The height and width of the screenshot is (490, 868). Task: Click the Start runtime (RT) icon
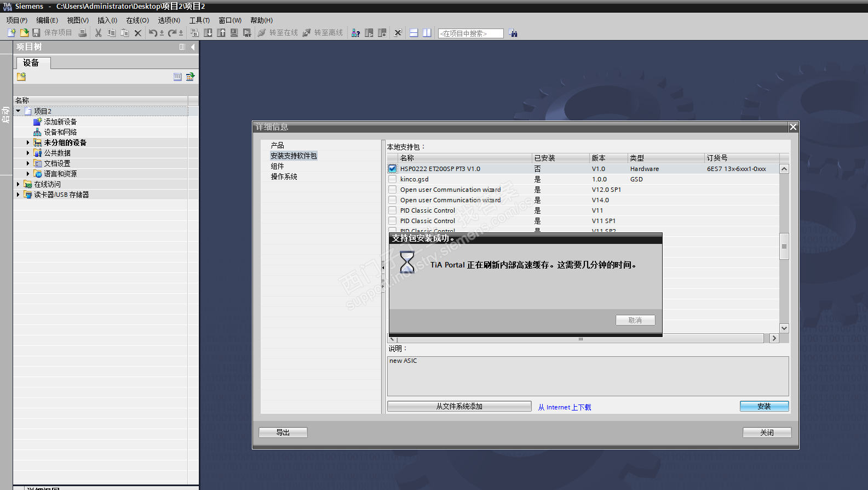point(248,33)
